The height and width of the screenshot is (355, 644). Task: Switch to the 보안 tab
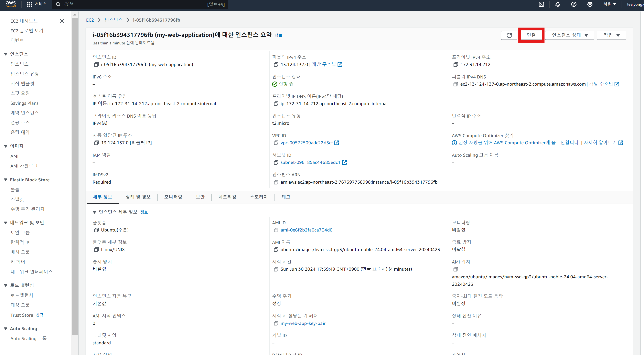click(200, 197)
